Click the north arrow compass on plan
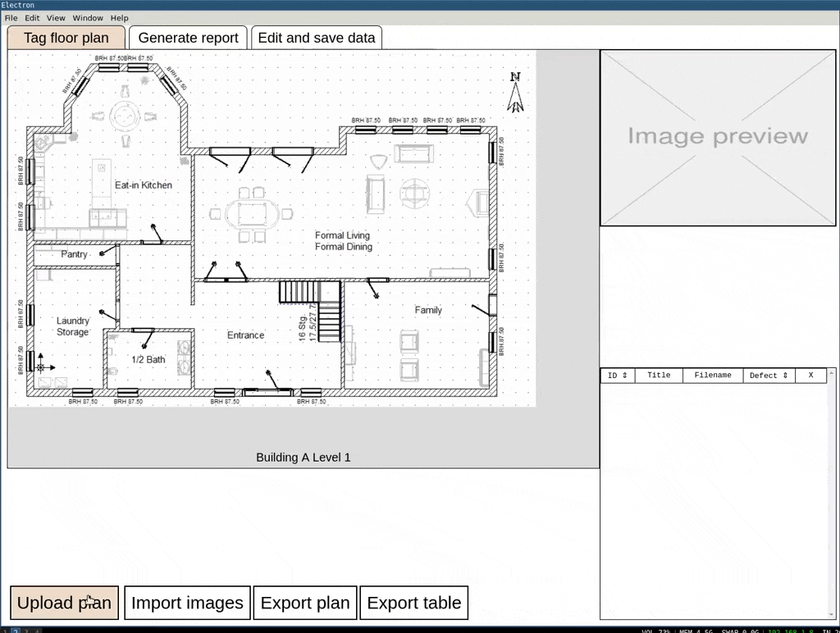The height and width of the screenshot is (633, 840). (515, 93)
